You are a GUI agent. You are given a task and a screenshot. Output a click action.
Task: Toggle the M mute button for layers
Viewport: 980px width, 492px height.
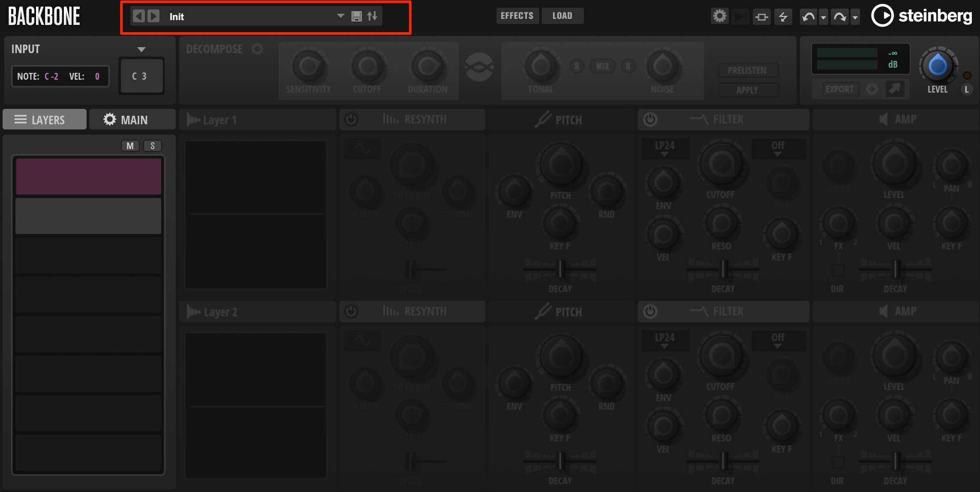(130, 146)
